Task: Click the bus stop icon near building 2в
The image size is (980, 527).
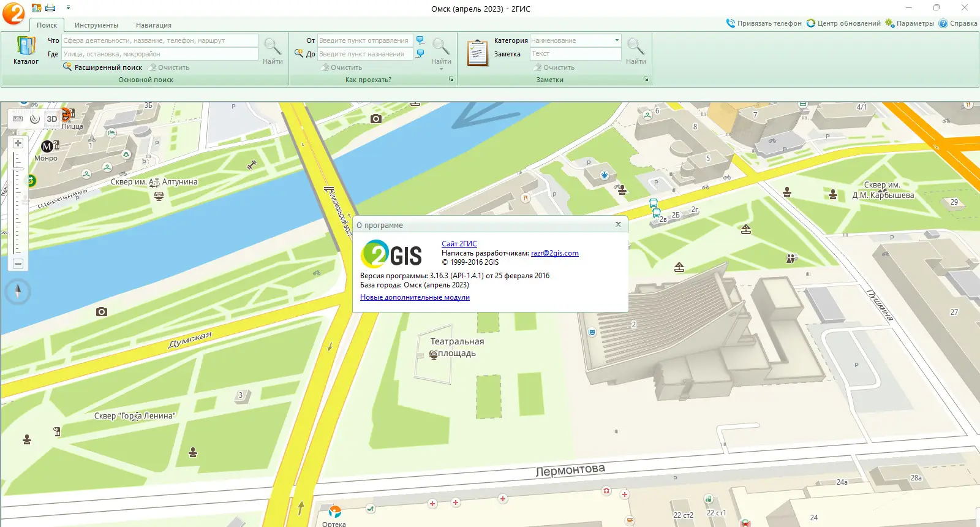Action: (x=656, y=214)
